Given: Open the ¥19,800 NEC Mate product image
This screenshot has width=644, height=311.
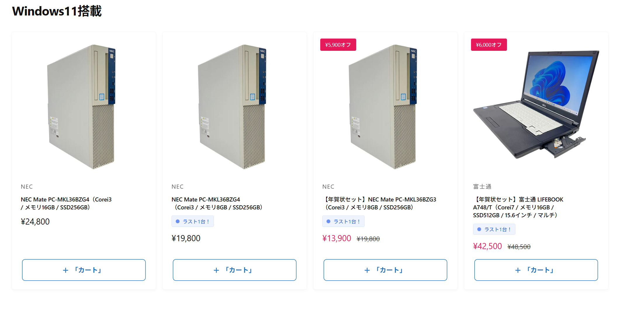Looking at the screenshot, I should 234,107.
